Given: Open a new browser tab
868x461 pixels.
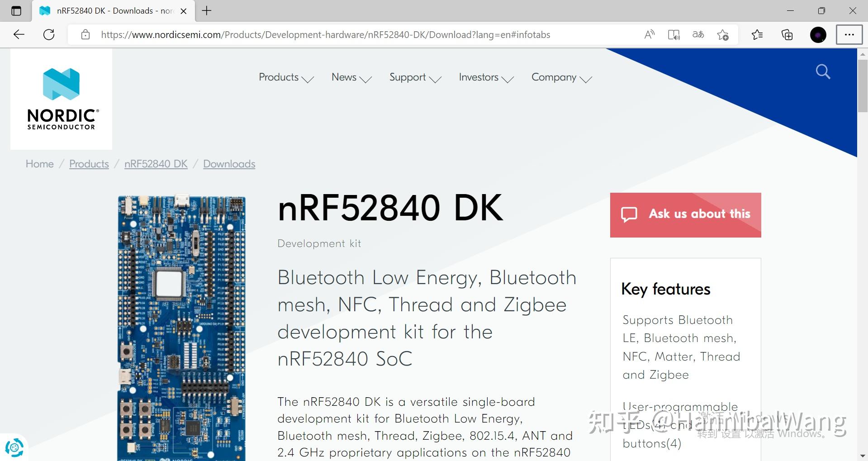Looking at the screenshot, I should point(207,10).
